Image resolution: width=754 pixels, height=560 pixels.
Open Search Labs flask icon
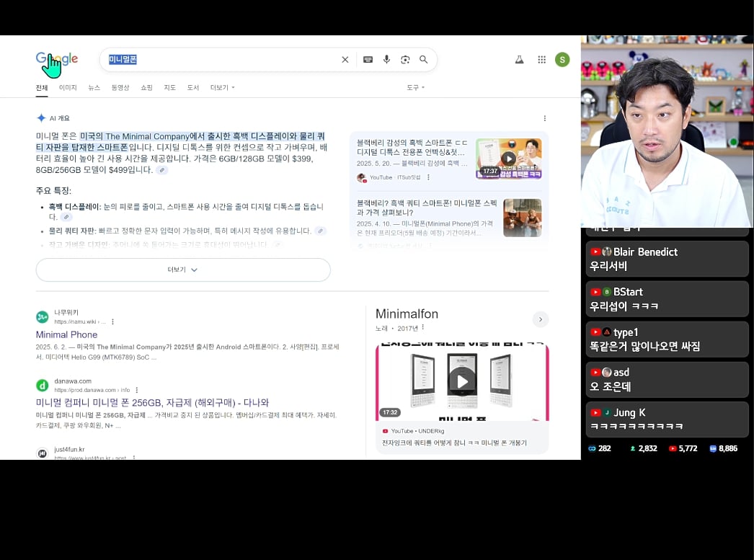point(519,60)
